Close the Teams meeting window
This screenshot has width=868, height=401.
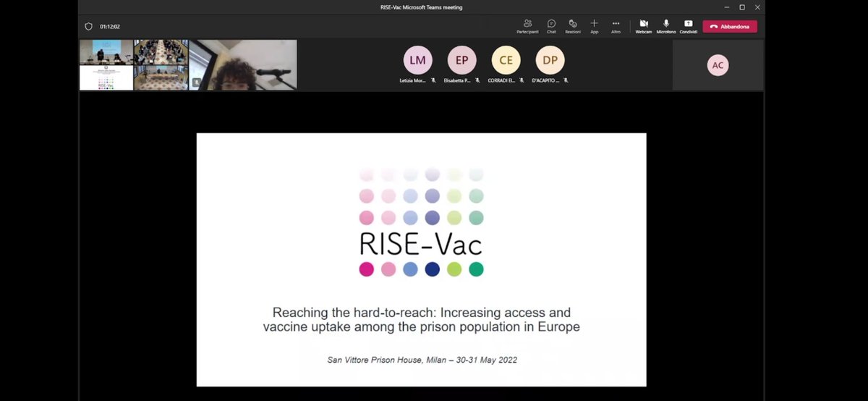click(757, 7)
